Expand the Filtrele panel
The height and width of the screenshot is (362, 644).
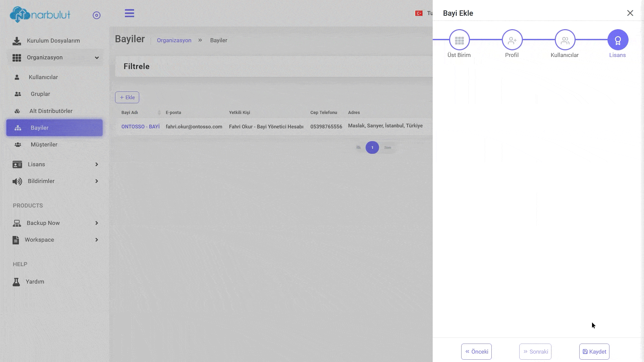(x=274, y=66)
